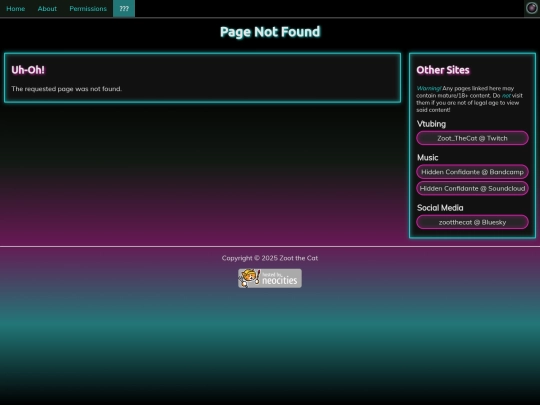Open zootthecat @ Bluesky link
The height and width of the screenshot is (405, 540).
click(x=472, y=222)
